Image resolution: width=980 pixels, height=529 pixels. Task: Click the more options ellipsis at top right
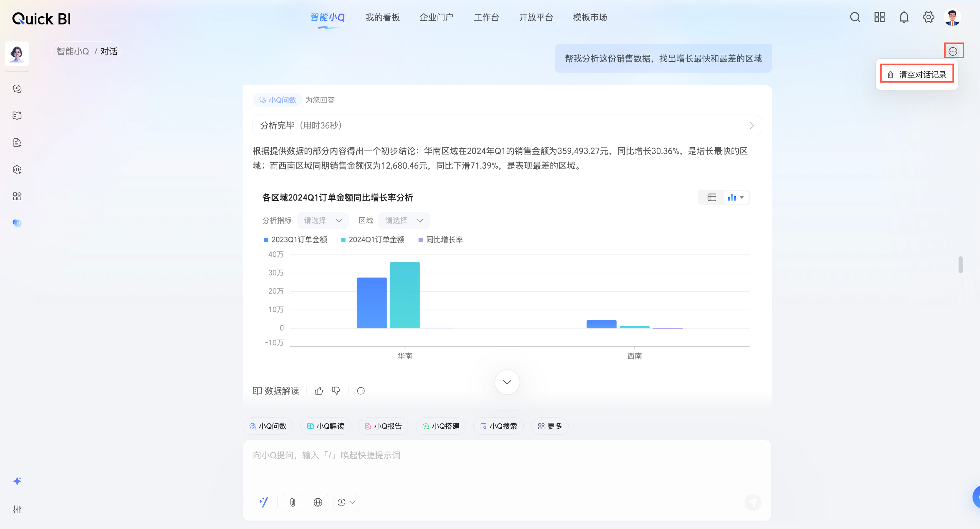(953, 51)
